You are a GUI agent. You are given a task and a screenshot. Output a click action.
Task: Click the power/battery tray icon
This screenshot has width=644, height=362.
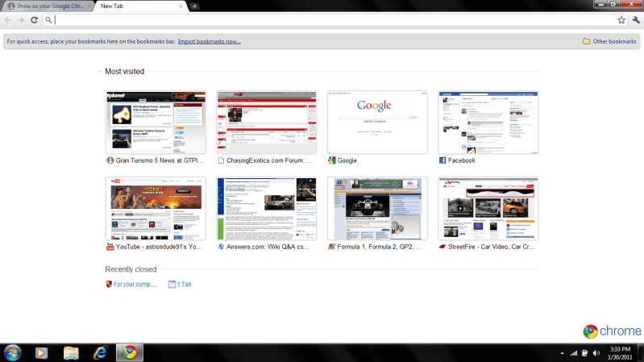coord(585,353)
